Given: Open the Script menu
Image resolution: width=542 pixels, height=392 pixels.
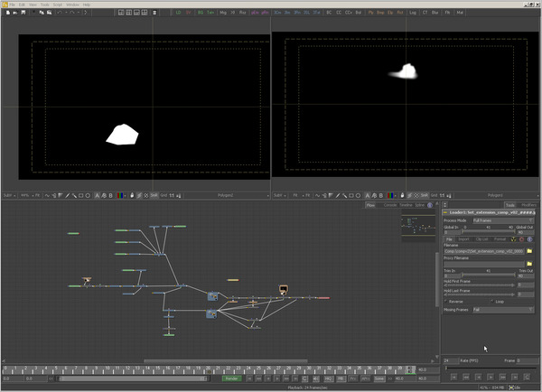Looking at the screenshot, I should [58, 5].
